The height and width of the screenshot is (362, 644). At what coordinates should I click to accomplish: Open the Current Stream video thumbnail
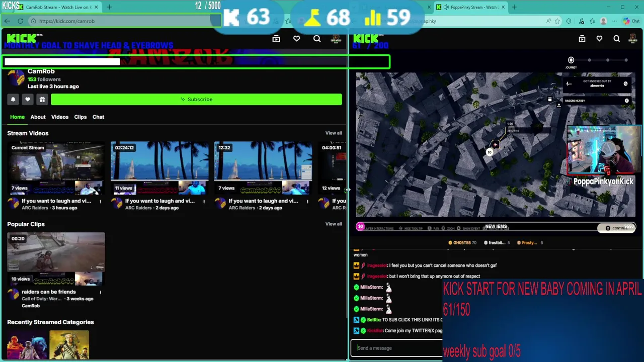56,169
